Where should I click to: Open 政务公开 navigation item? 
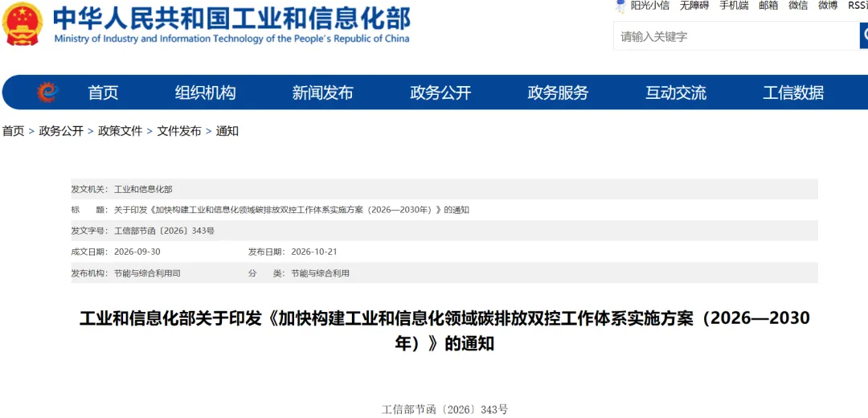(x=440, y=93)
